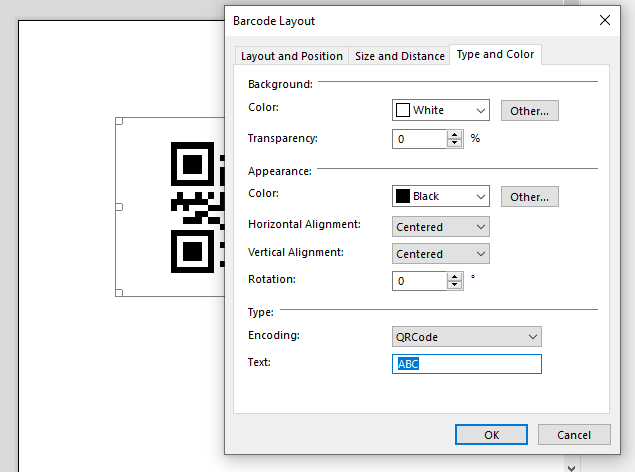
Task: Open the Size and Distance tab
Action: [x=399, y=56]
